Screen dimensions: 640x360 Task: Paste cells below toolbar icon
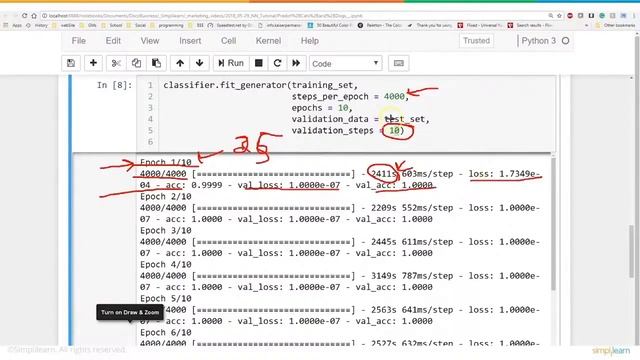(156, 63)
